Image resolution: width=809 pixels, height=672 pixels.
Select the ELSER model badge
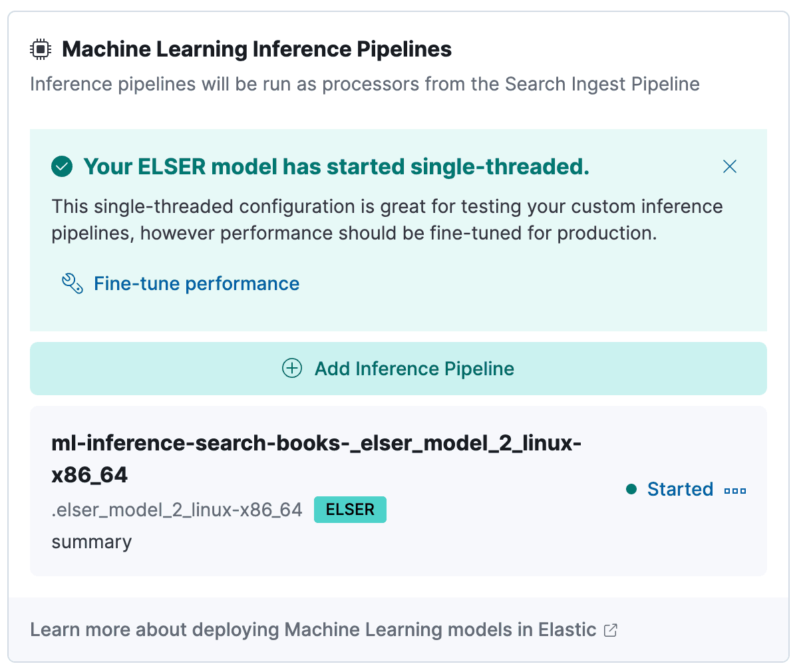tap(350, 509)
